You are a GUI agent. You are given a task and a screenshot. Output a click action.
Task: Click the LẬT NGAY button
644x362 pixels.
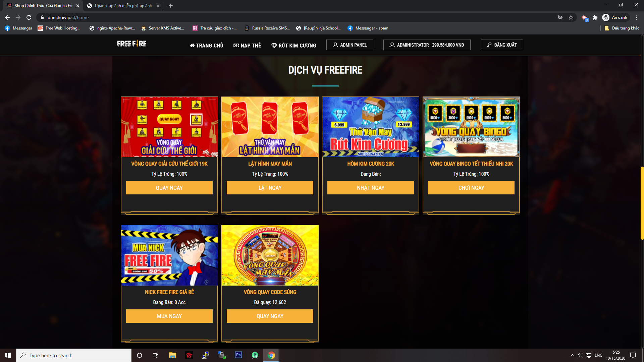pyautogui.click(x=270, y=188)
